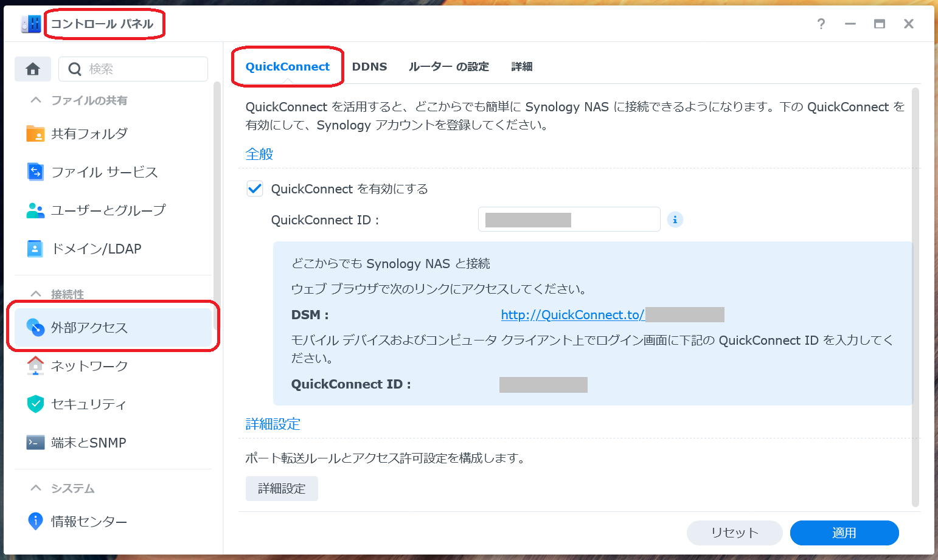
Task: Open the QuickConnect.to DSM link
Action: pos(572,314)
